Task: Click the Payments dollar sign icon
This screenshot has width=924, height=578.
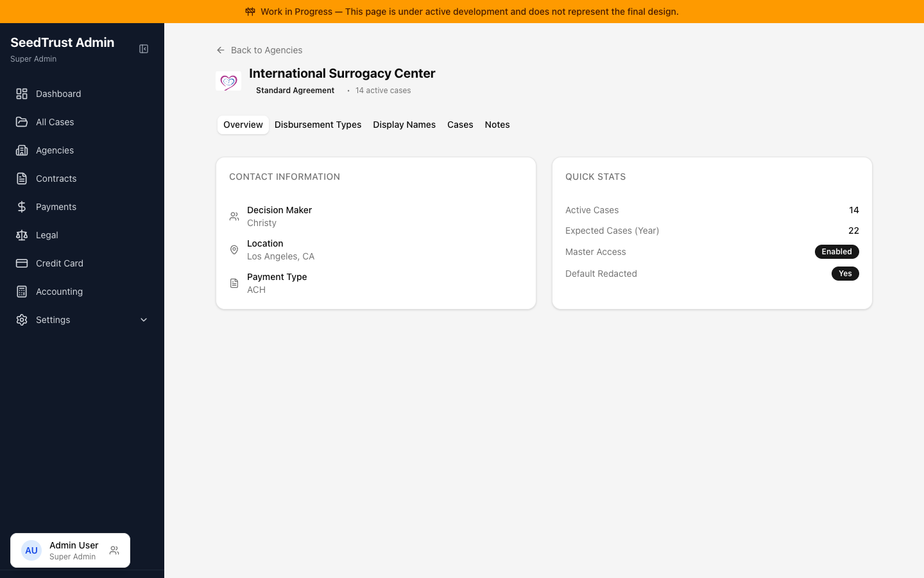Action: [x=22, y=207]
